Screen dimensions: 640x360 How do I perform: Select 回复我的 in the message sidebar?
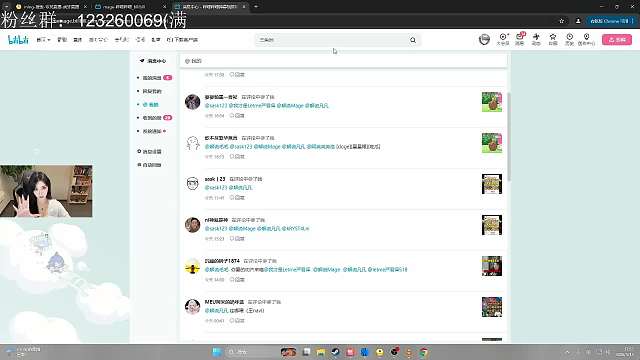[152, 91]
